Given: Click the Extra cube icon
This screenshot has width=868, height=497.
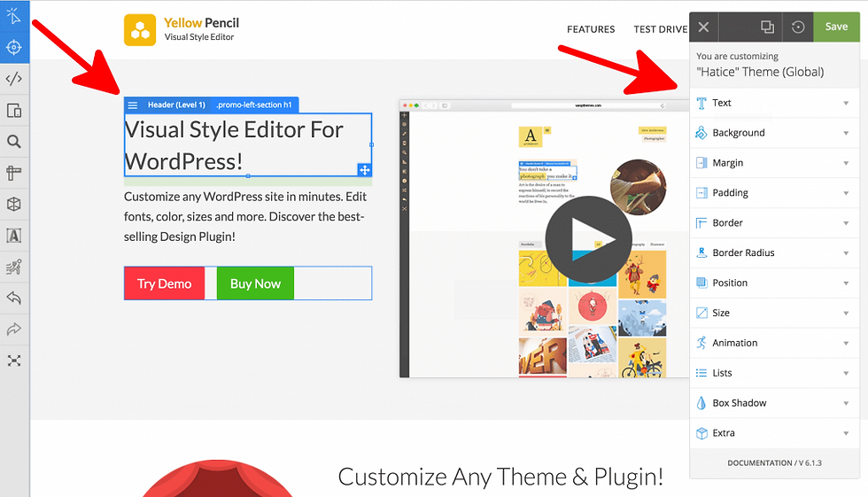Looking at the screenshot, I should click(701, 433).
